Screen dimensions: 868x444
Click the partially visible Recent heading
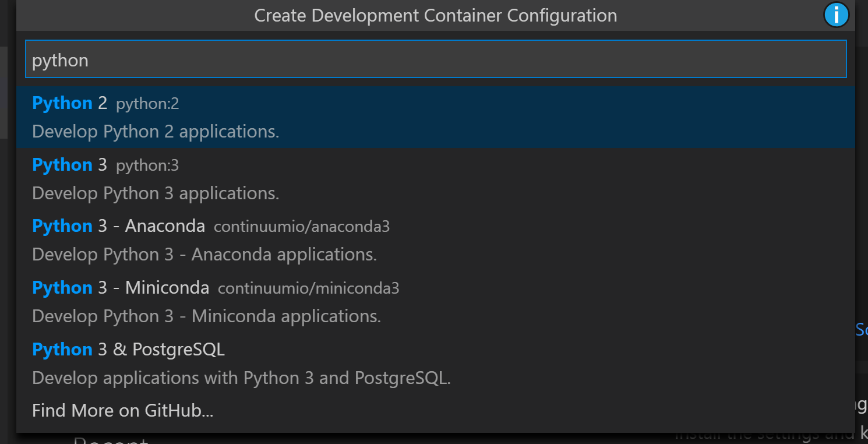coord(111,441)
